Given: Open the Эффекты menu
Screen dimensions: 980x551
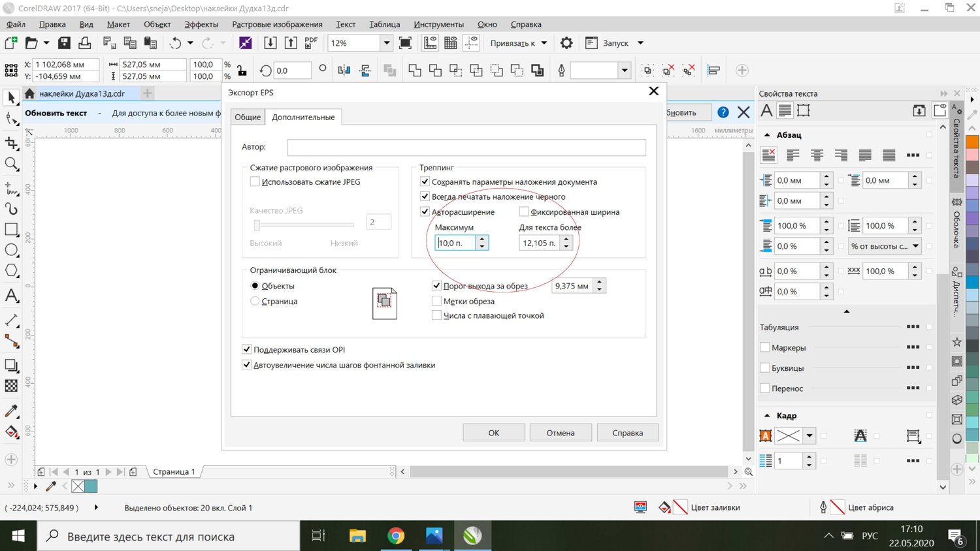Looking at the screenshot, I should 201,24.
